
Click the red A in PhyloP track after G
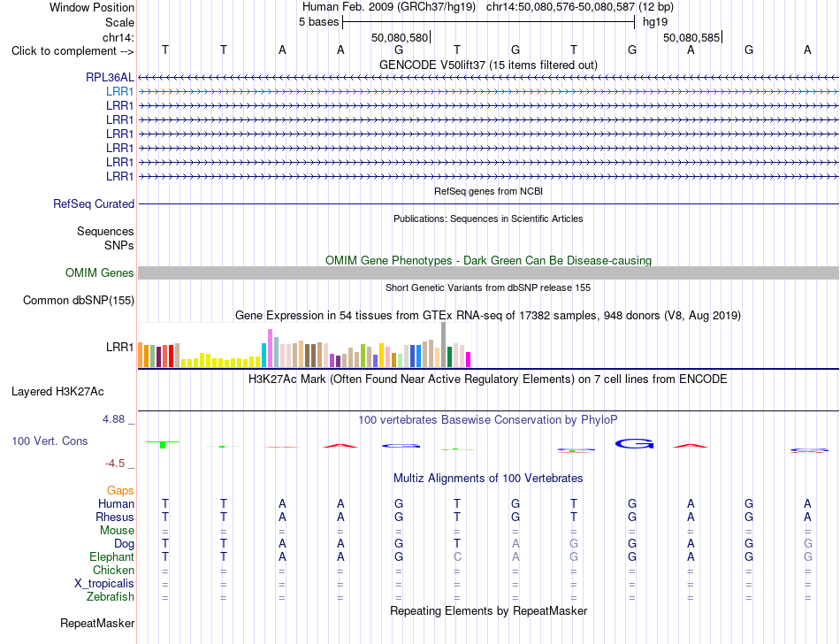pos(691,446)
